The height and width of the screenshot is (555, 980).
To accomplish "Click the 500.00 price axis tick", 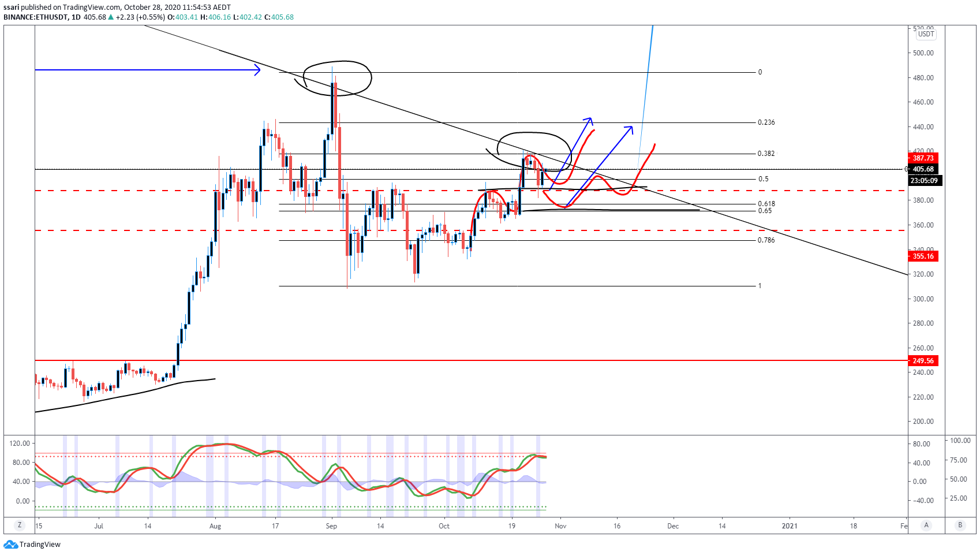I will pyautogui.click(x=923, y=53).
